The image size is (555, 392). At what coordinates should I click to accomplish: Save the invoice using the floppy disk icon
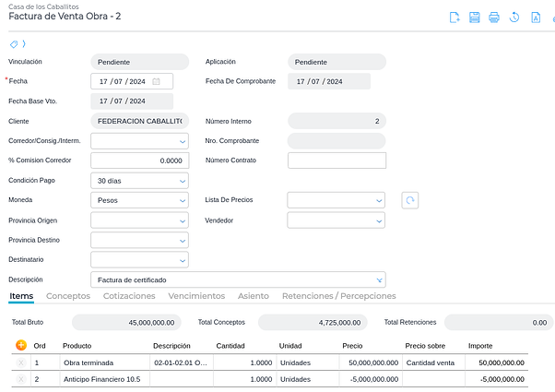[474, 18]
